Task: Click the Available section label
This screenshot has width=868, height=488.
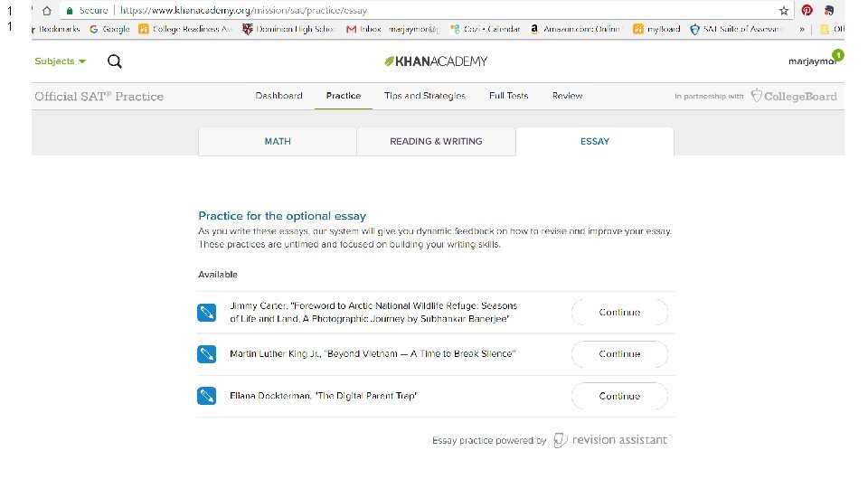Action: pyautogui.click(x=218, y=275)
